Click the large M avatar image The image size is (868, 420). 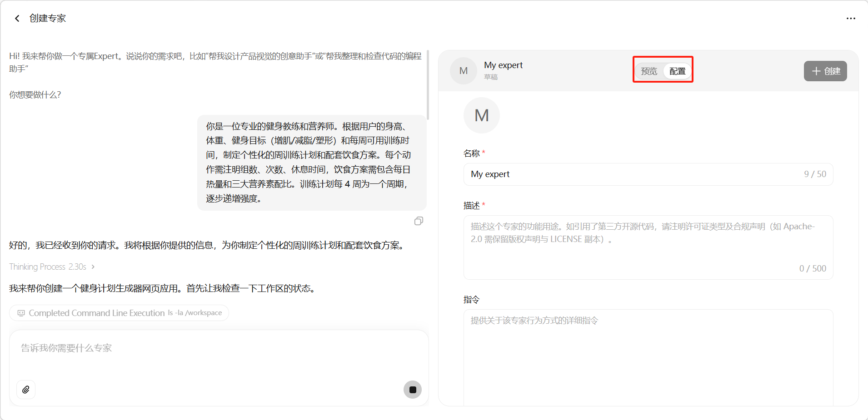click(481, 115)
